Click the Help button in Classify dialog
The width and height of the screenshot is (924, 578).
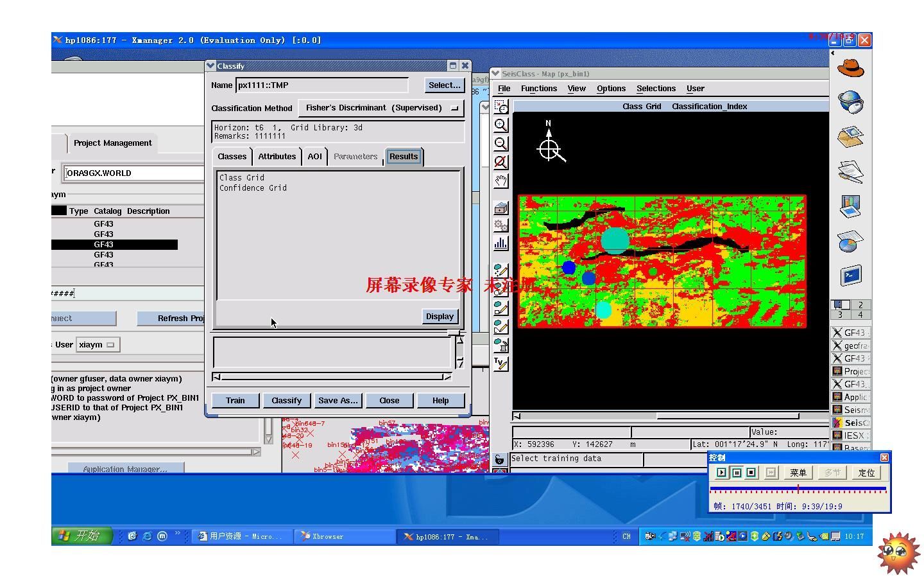click(441, 401)
